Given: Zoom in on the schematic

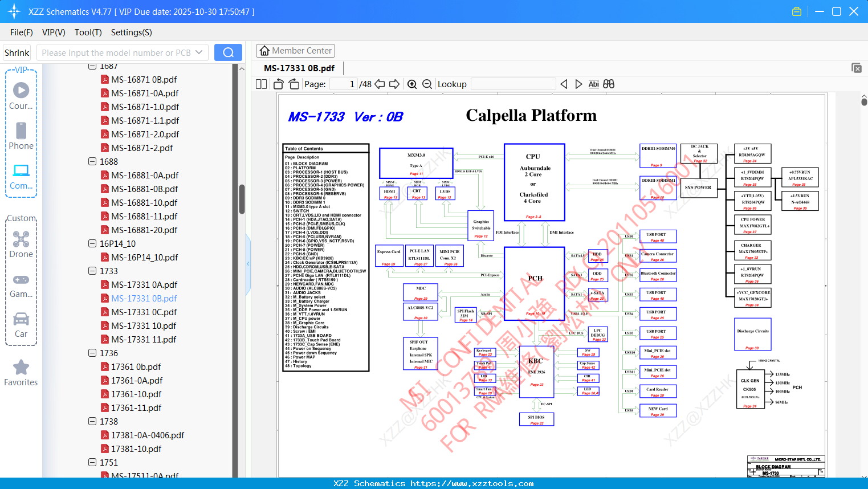Looking at the screenshot, I should point(412,84).
